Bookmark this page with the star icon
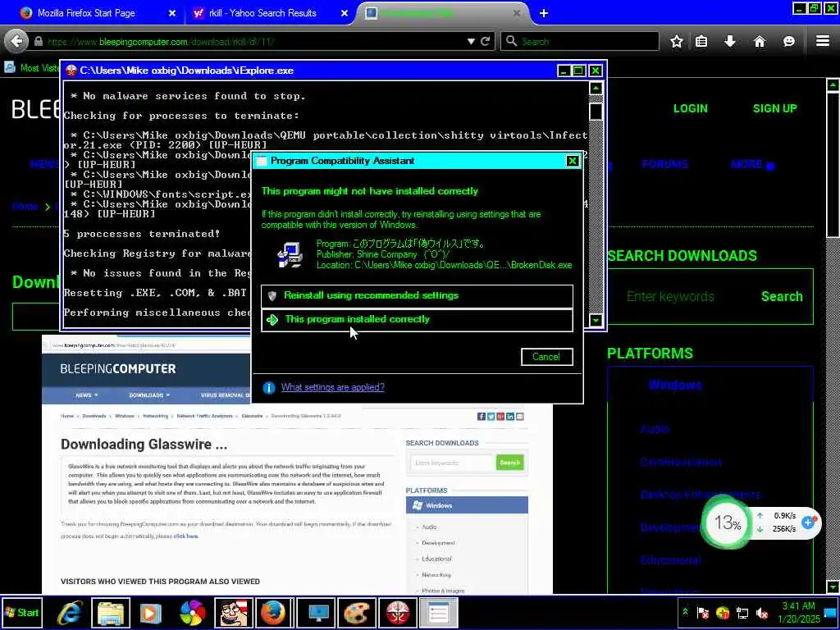Image resolution: width=840 pixels, height=630 pixels. click(x=677, y=41)
